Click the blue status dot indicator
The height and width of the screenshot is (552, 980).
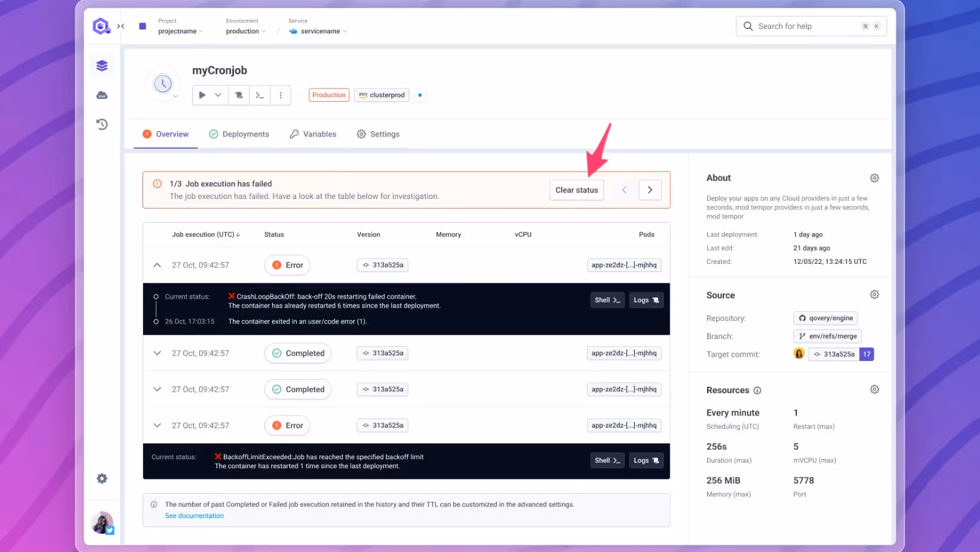click(x=420, y=95)
